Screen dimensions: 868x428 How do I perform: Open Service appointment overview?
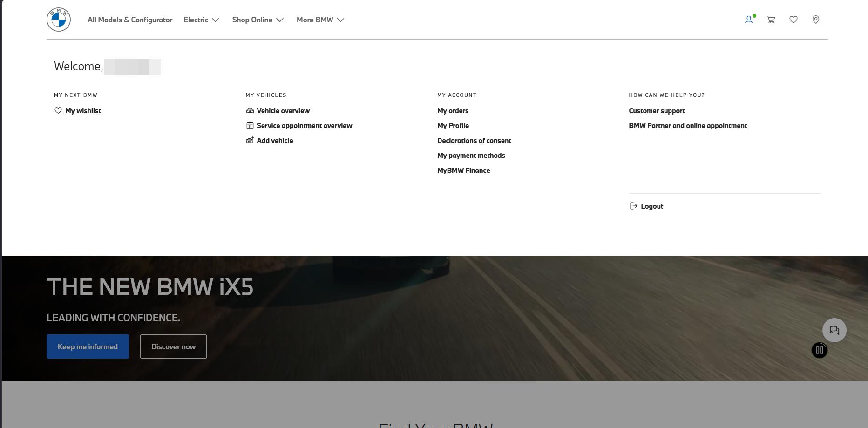305,125
